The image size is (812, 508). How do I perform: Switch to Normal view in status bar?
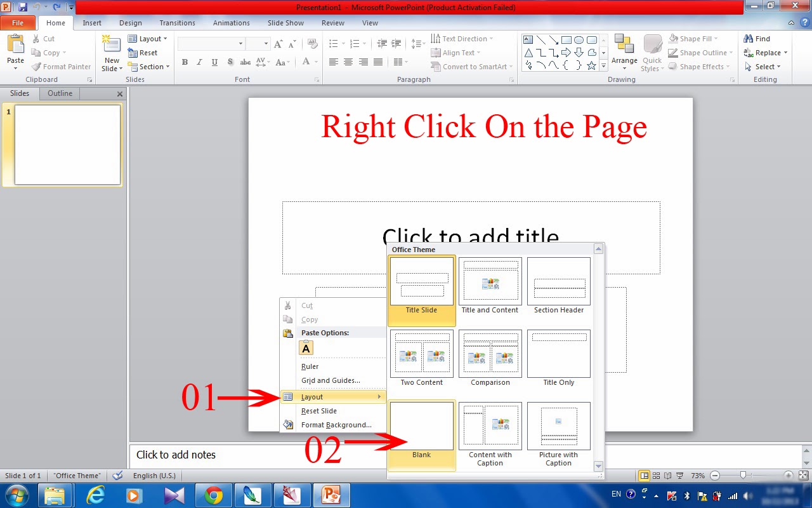645,476
